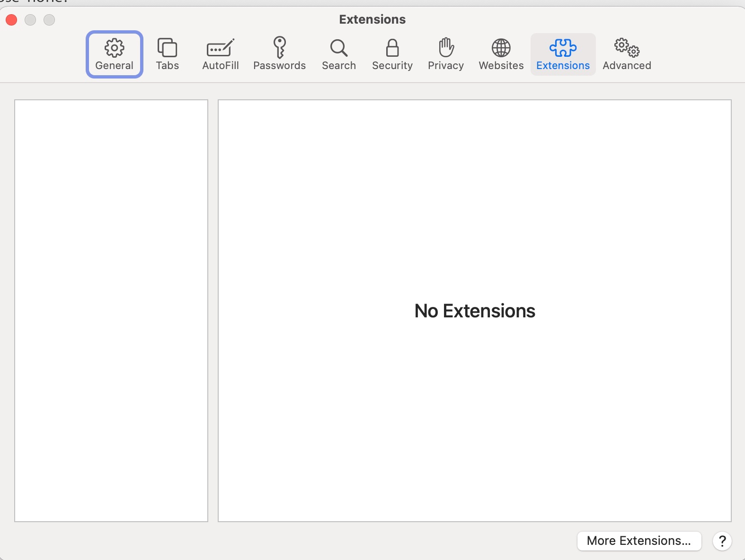Click the More Extensions… button
Image resolution: width=745 pixels, height=560 pixels.
639,541
